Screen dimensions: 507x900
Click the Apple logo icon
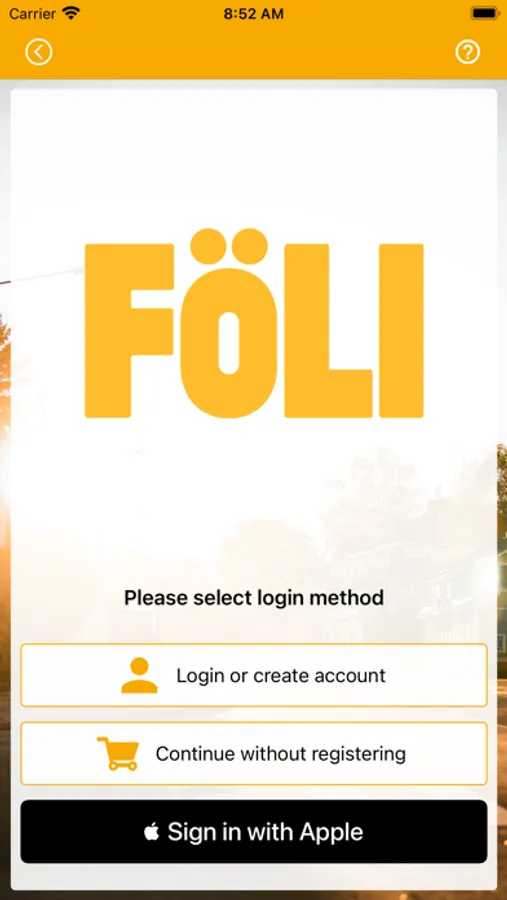[152, 831]
